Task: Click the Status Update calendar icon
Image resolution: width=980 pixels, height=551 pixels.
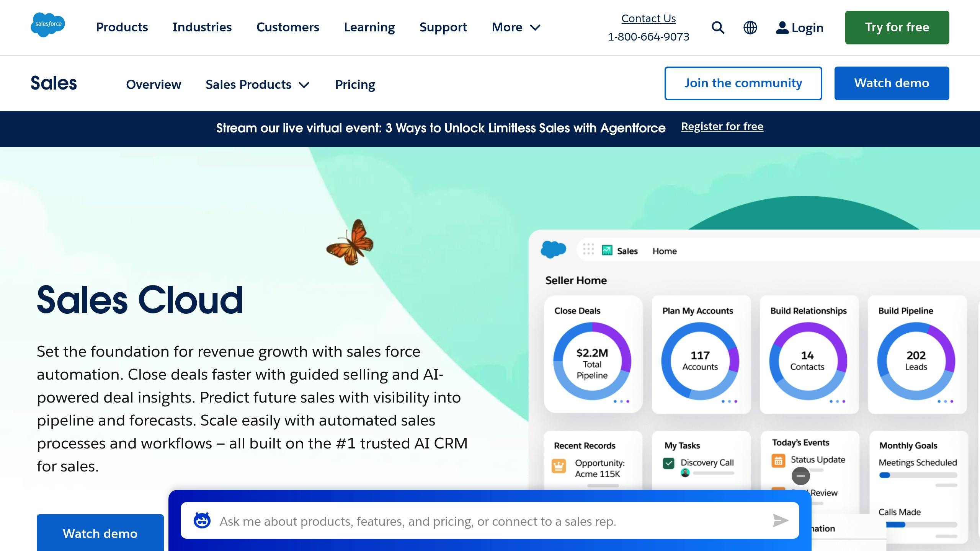Action: pyautogui.click(x=778, y=461)
